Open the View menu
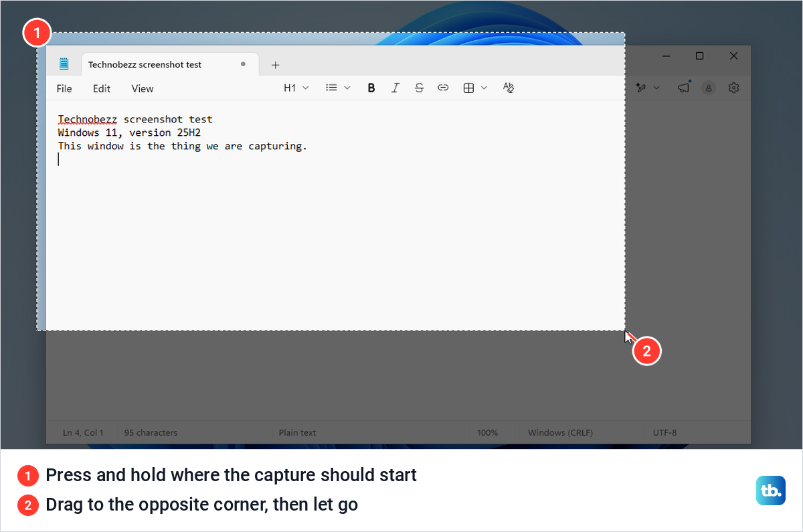Screen dimensions: 803x532 [x=143, y=88]
